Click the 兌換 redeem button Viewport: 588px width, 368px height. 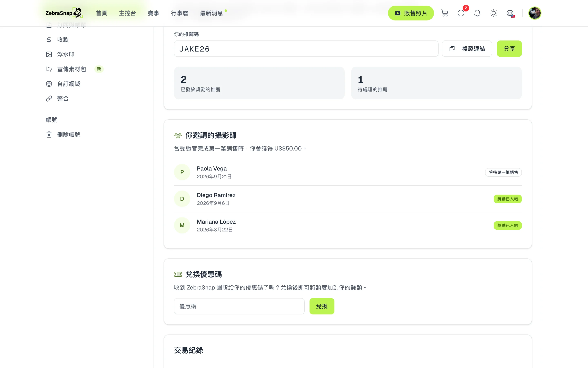(322, 306)
